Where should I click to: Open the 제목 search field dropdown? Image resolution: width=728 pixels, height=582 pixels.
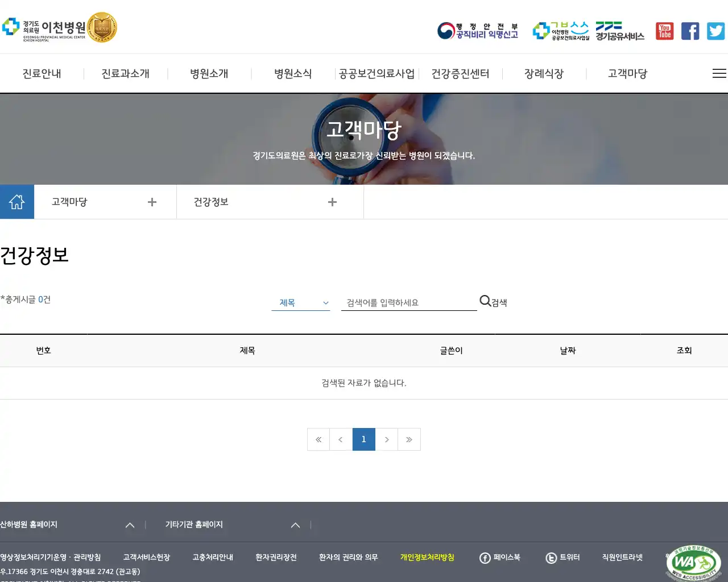(x=301, y=302)
